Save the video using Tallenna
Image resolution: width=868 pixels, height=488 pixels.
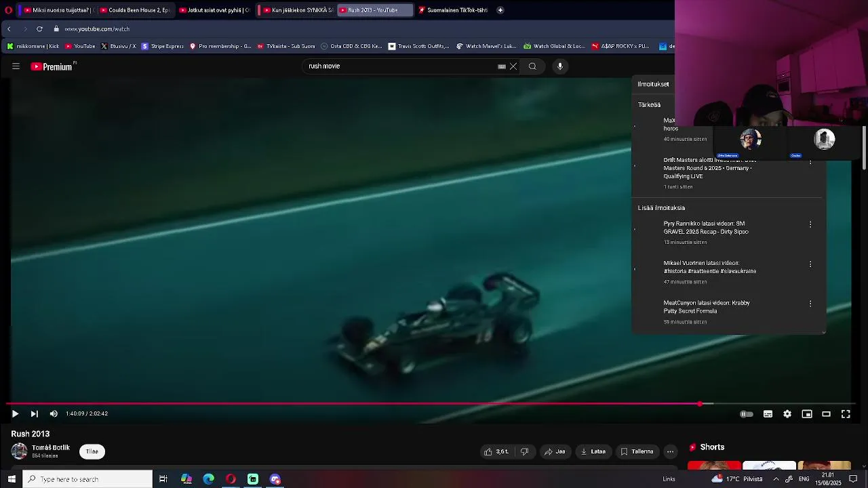(x=637, y=451)
